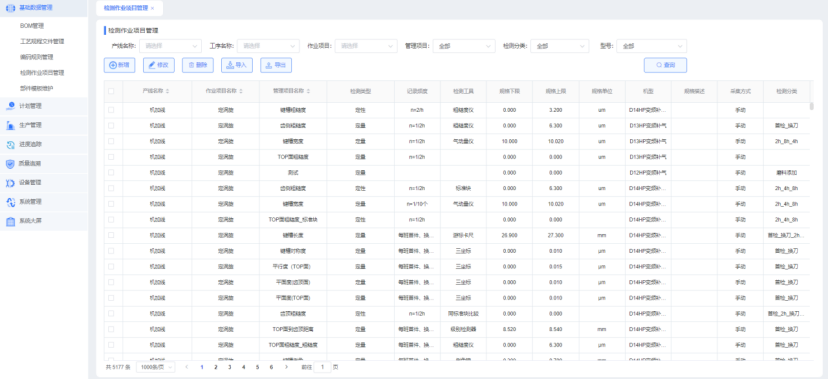Close the 检测作业项目管理 tab with x
Image resolution: width=829 pixels, height=379 pixels.
[x=153, y=8]
